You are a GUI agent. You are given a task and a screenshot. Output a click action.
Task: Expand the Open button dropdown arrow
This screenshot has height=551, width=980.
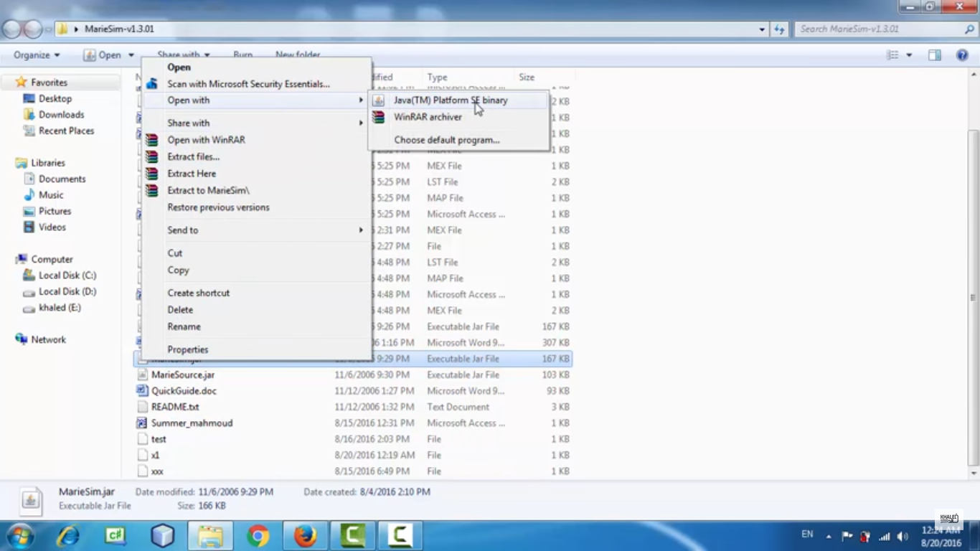pyautogui.click(x=131, y=55)
